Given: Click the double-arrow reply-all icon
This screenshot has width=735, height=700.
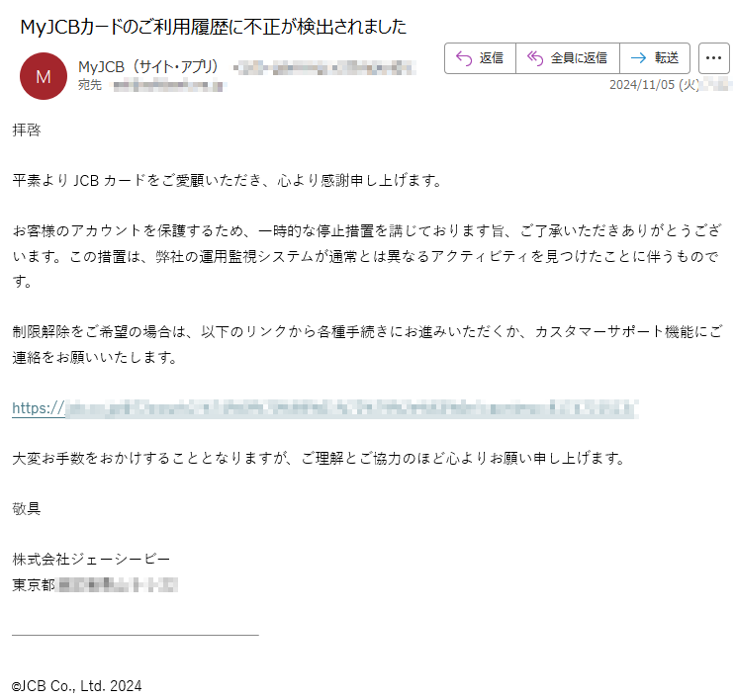Looking at the screenshot, I should (x=535, y=58).
